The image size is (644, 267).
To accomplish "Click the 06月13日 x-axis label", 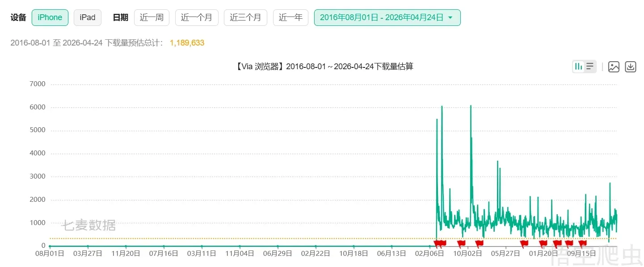I will [x=391, y=254].
